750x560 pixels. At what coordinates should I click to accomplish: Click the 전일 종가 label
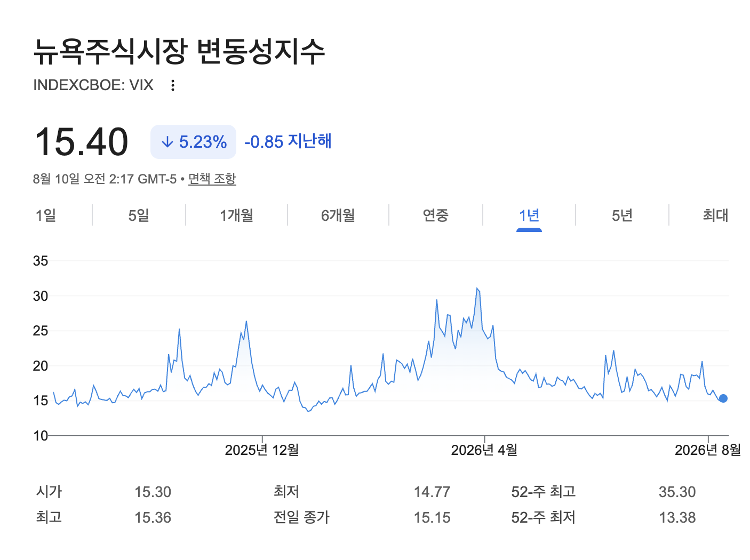301,517
